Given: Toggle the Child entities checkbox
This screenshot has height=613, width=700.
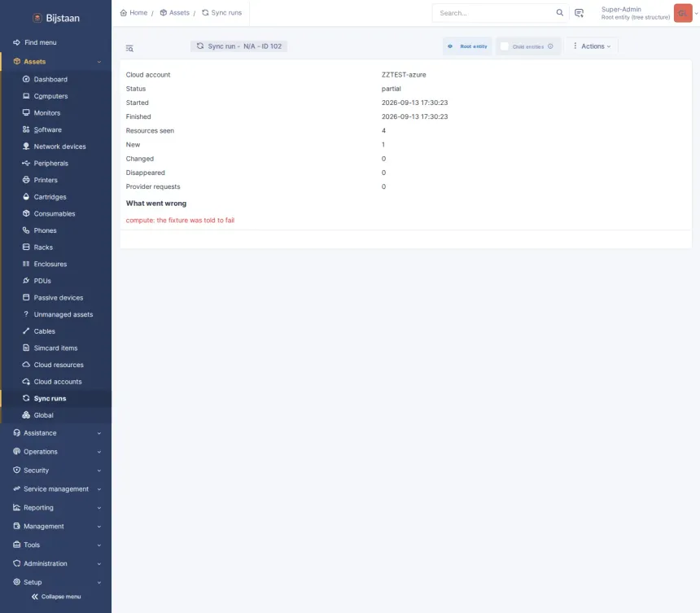Looking at the screenshot, I should [505, 46].
